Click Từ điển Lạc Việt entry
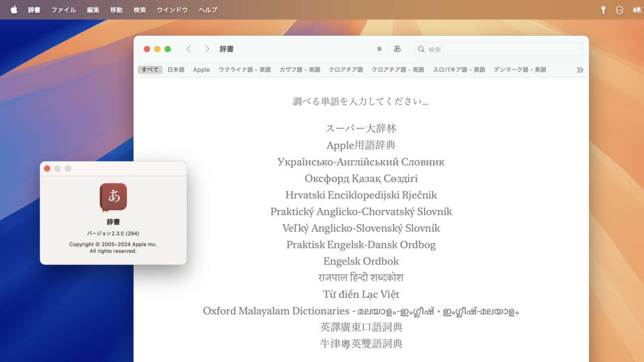 361,294
